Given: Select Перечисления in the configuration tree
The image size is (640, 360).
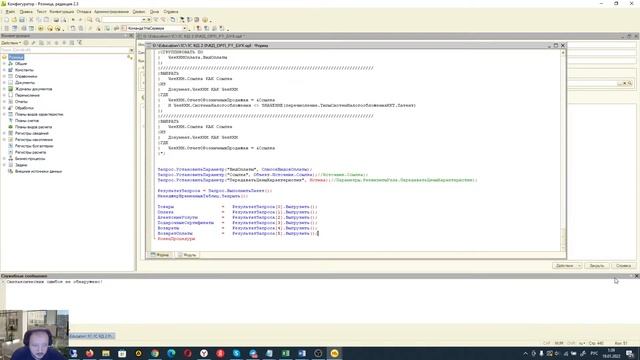Looking at the screenshot, I should click(27, 95).
